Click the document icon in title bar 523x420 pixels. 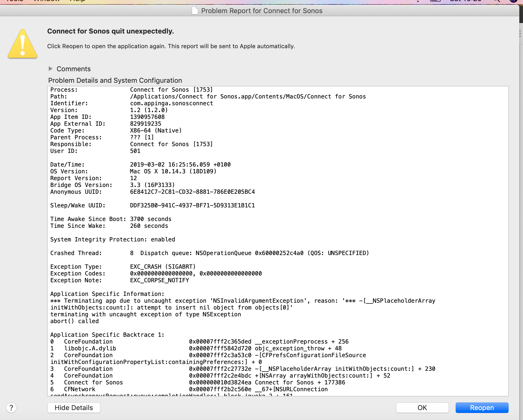point(195,10)
